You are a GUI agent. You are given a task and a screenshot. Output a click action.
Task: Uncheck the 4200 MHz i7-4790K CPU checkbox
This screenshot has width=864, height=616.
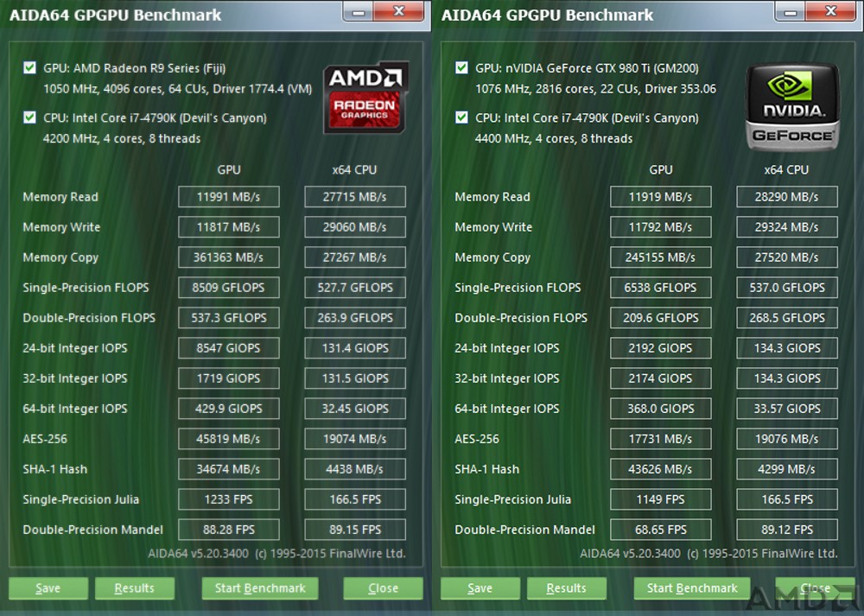(x=29, y=117)
